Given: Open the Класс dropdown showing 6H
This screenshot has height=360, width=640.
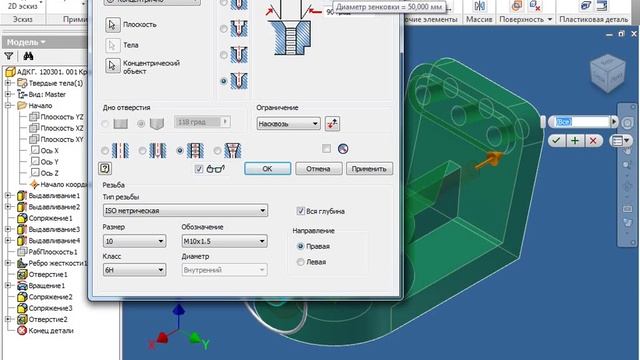Looking at the screenshot, I should [x=134, y=270].
